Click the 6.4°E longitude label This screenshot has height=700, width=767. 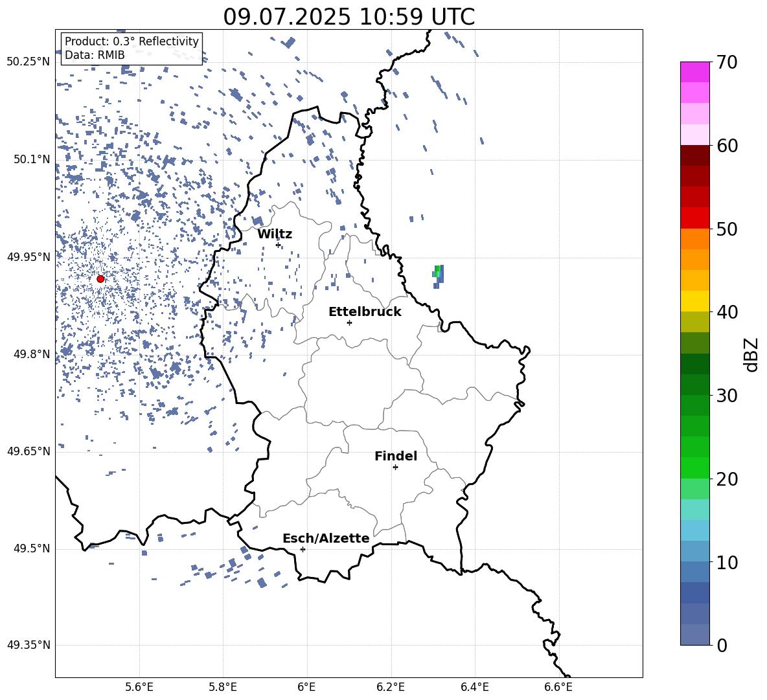(x=474, y=687)
